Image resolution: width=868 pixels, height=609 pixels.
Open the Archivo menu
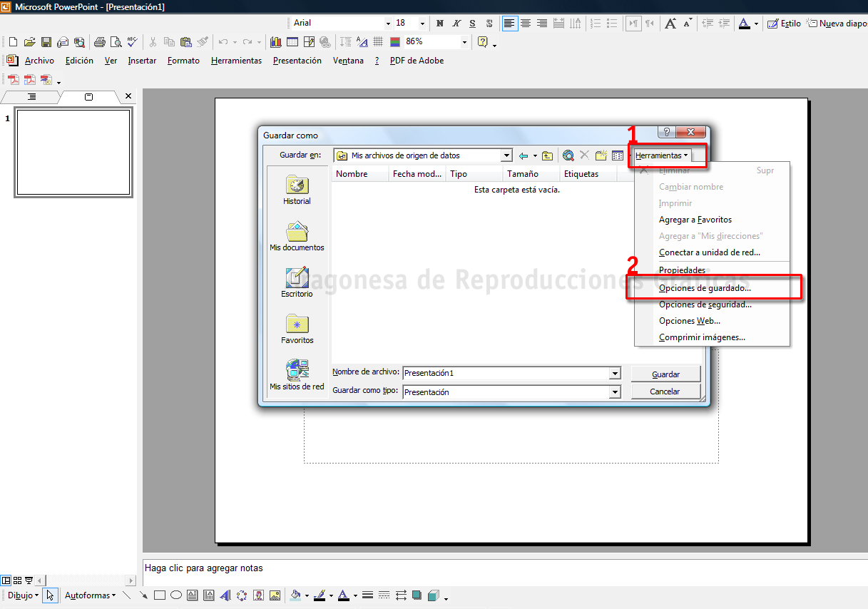pos(39,61)
